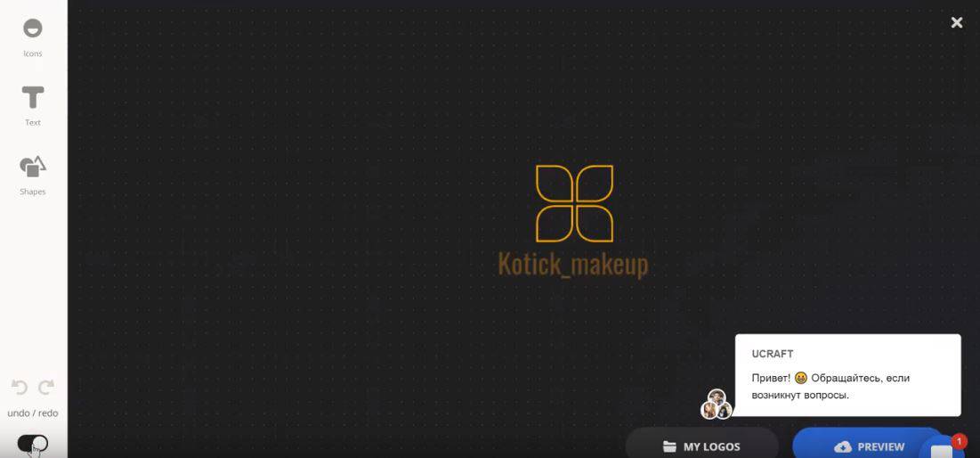Viewport: 980px width, 458px height.
Task: Select the Kotick_makeup text on canvas
Action: [x=573, y=265]
